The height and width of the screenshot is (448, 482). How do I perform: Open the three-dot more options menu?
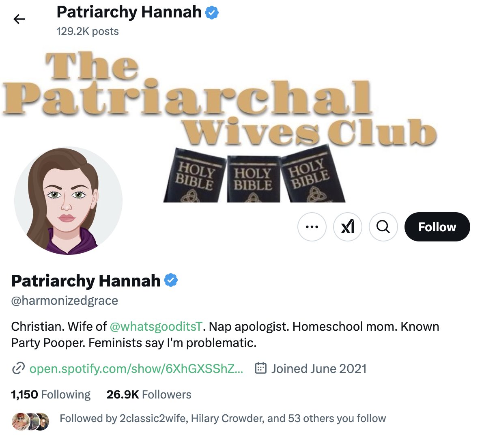pos(312,227)
